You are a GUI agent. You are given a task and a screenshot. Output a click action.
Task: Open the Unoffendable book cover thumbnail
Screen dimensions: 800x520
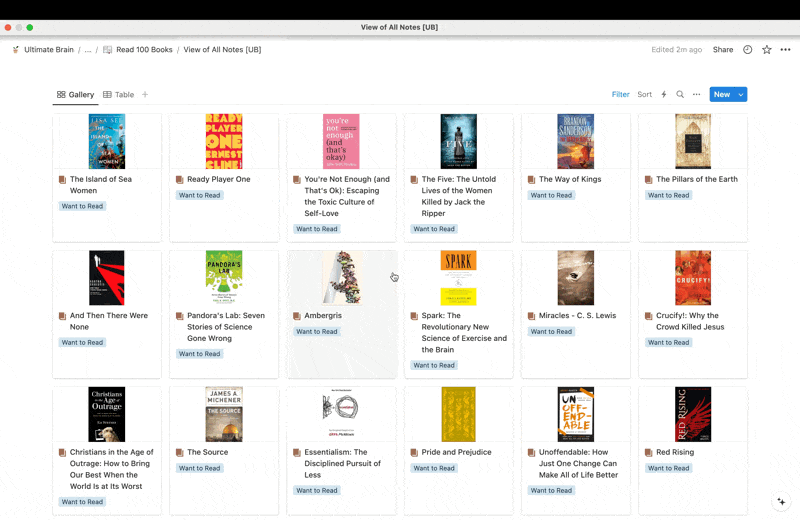click(x=576, y=414)
